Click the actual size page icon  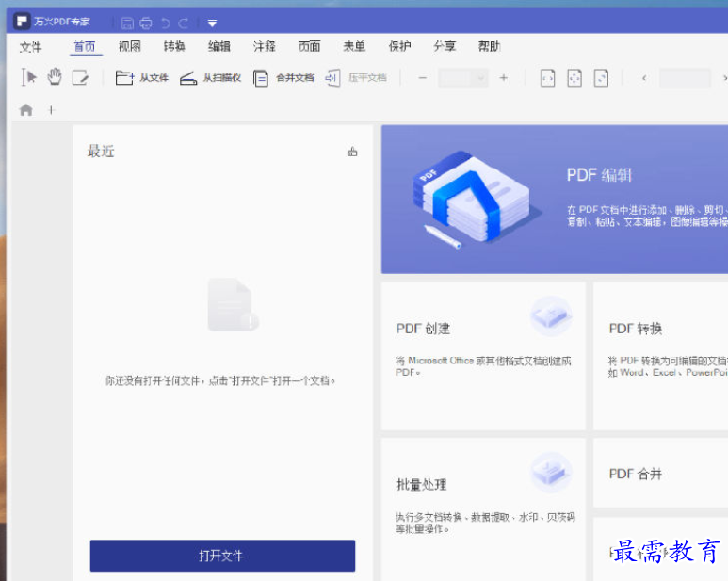click(x=601, y=78)
